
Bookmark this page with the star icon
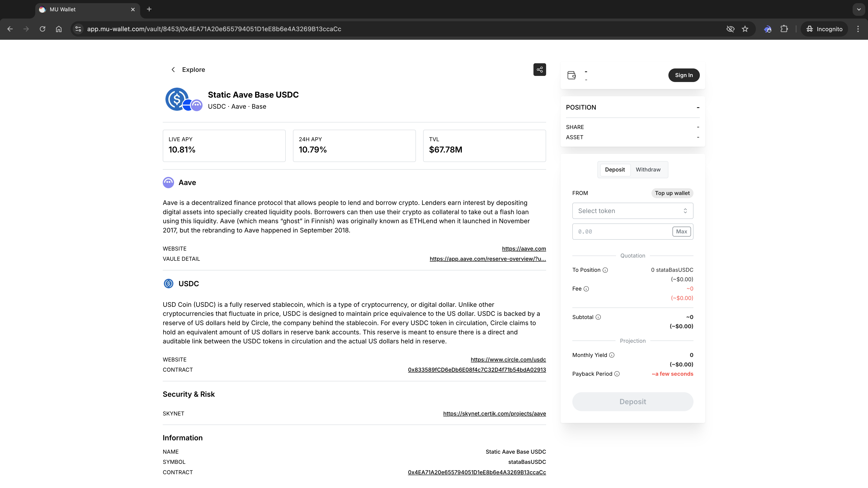tap(745, 29)
